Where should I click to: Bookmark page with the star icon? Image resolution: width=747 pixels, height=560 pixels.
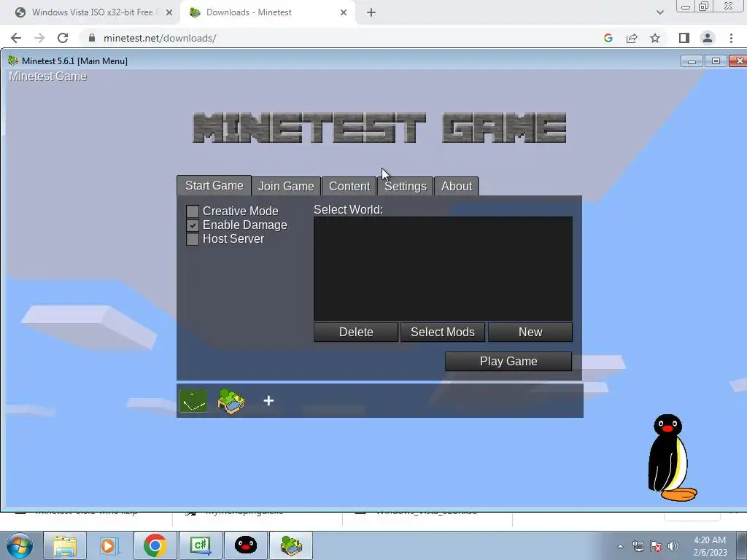655,38
